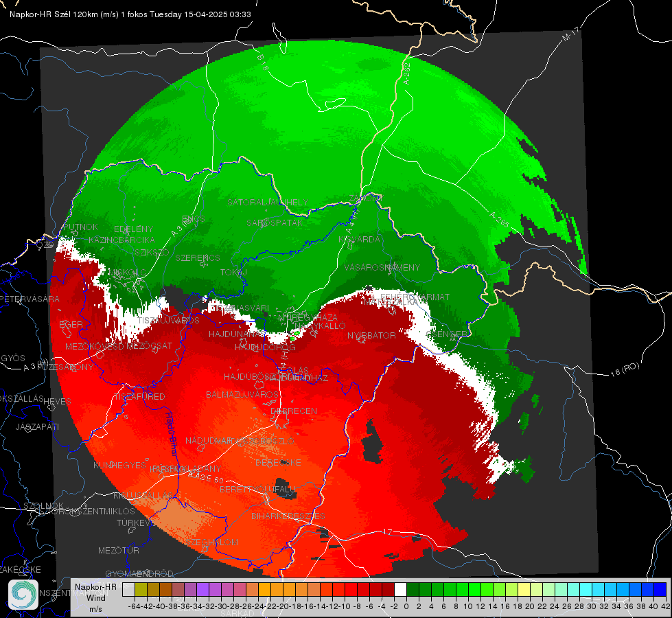Click the BIHARKERESZTES label
The image size is (672, 618).
(x=288, y=516)
